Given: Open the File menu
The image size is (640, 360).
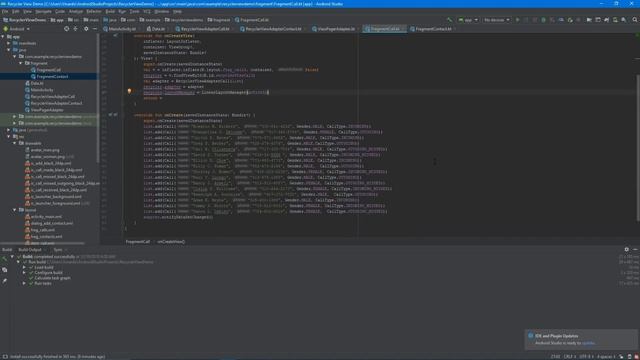Looking at the screenshot, I should (5, 11).
